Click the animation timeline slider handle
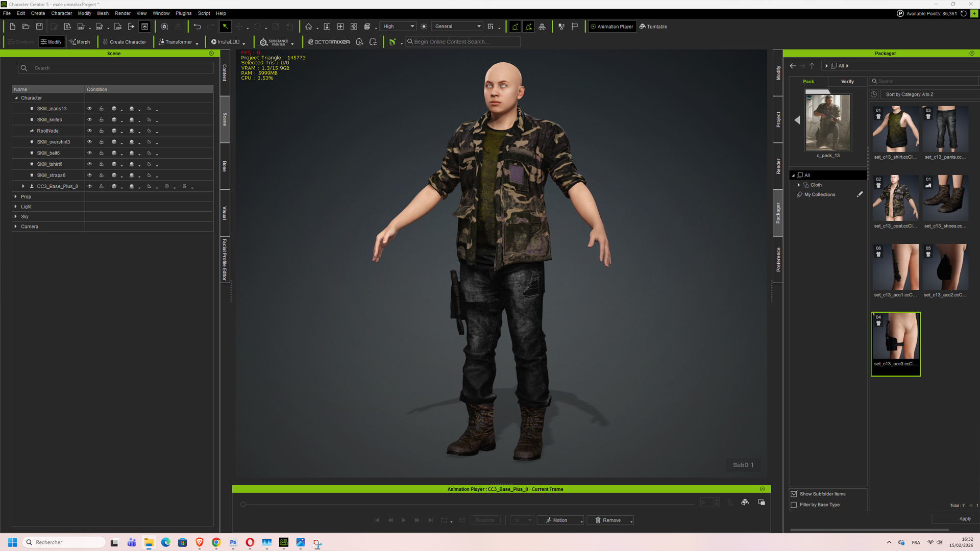The image size is (980, 551). (x=243, y=504)
